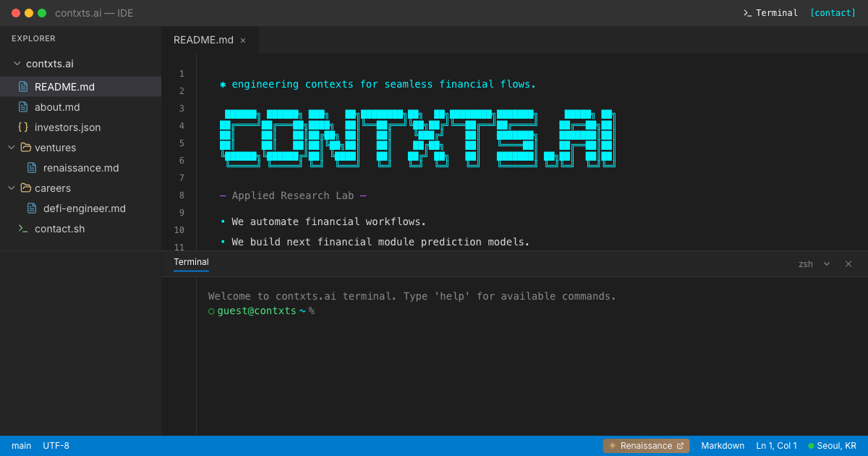Viewport: 868px width, 456px height.
Task: Open the [contact] link in title bar
Action: pyautogui.click(x=833, y=12)
